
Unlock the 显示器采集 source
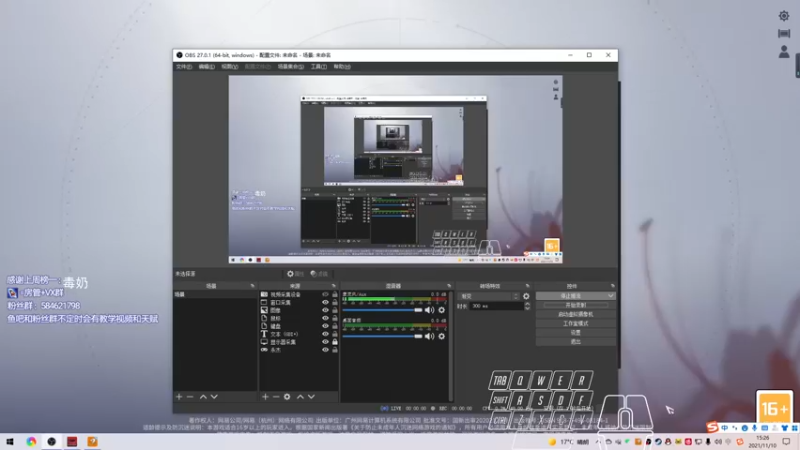tap(335, 342)
